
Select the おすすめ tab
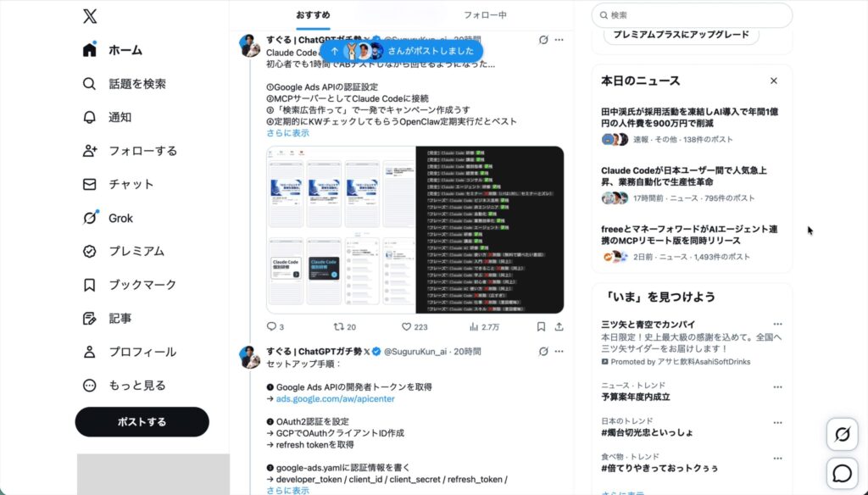tap(313, 15)
